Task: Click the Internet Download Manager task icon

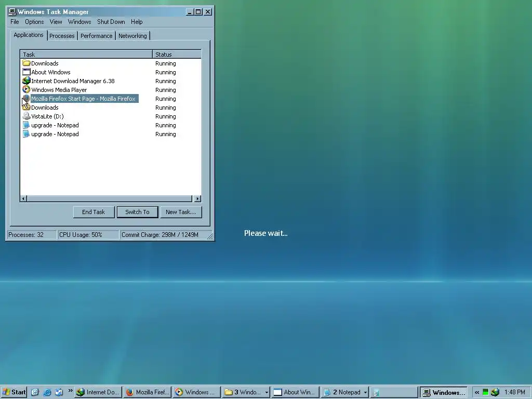Action: [x=26, y=81]
